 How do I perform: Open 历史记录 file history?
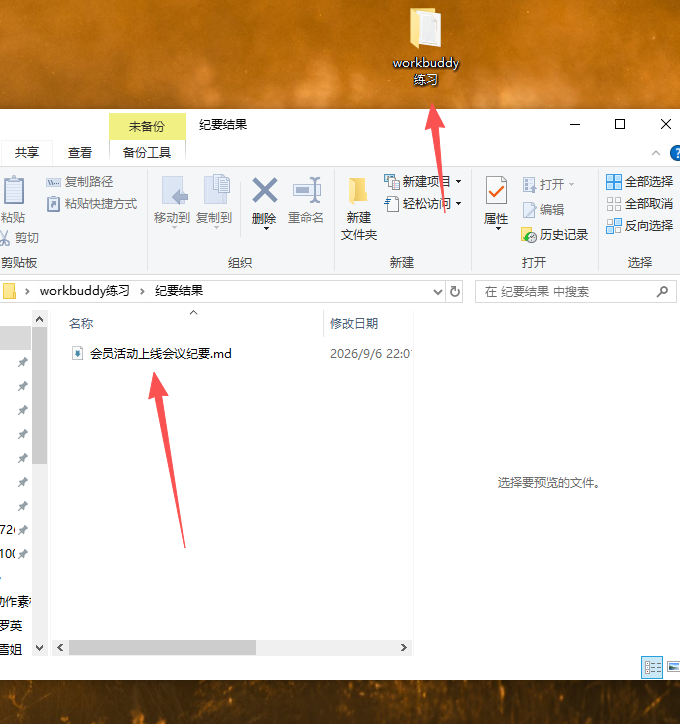pyautogui.click(x=554, y=235)
